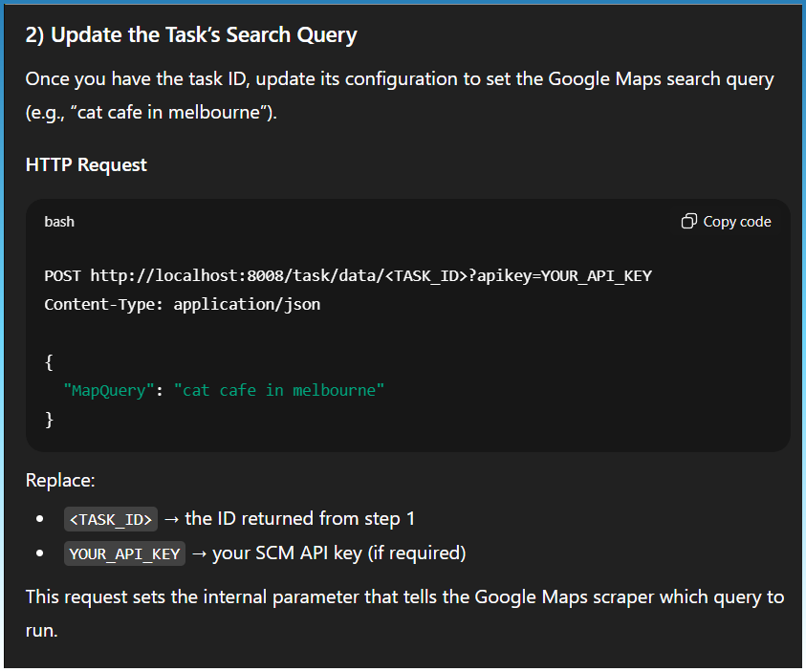Screen dimensions: 806x672
Task: Click the heading "2) Update the Task's Search Query"
Action: tap(191, 35)
